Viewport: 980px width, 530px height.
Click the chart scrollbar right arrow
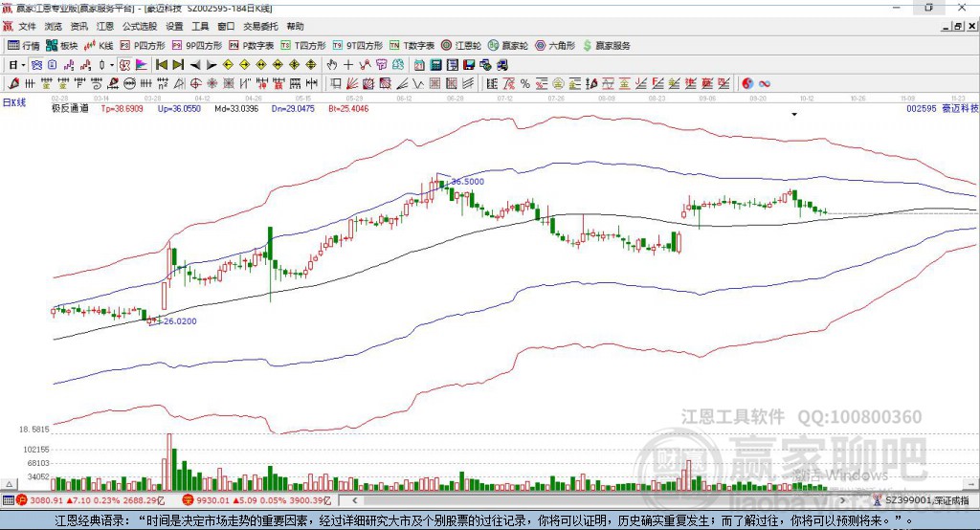click(x=842, y=500)
